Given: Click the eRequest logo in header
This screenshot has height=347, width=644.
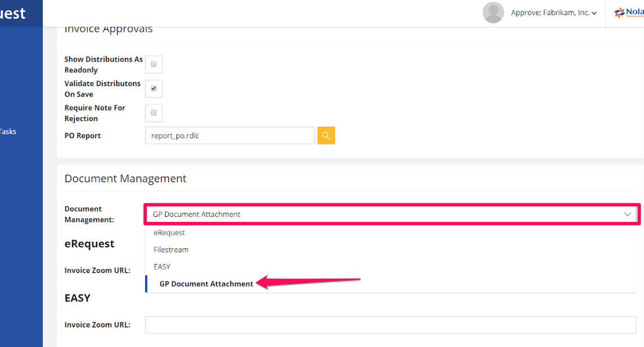Looking at the screenshot, I should 13,13.
